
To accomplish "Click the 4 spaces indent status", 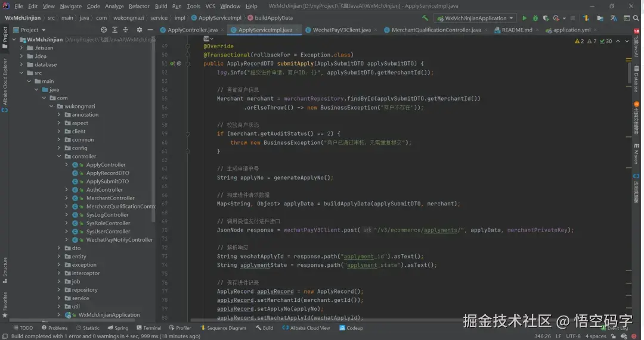I will click(596, 336).
